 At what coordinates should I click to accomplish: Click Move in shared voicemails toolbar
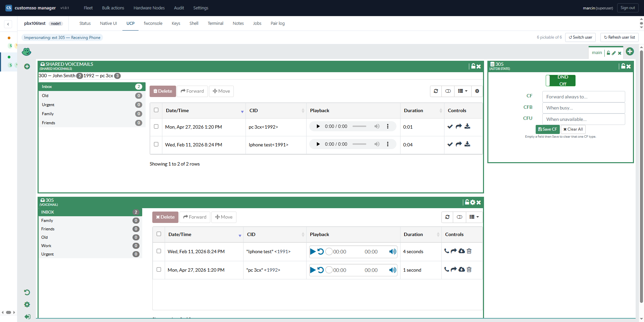[x=221, y=91]
